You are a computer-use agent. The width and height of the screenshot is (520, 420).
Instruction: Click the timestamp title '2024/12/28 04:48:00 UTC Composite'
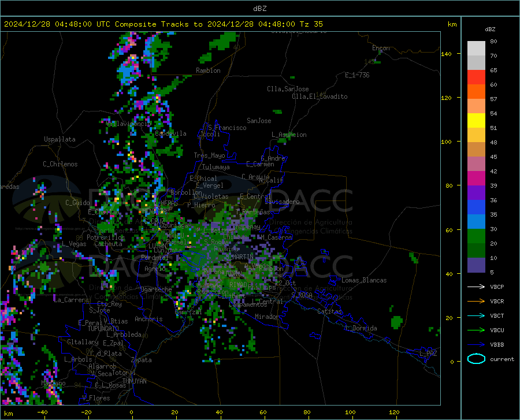tap(80, 24)
